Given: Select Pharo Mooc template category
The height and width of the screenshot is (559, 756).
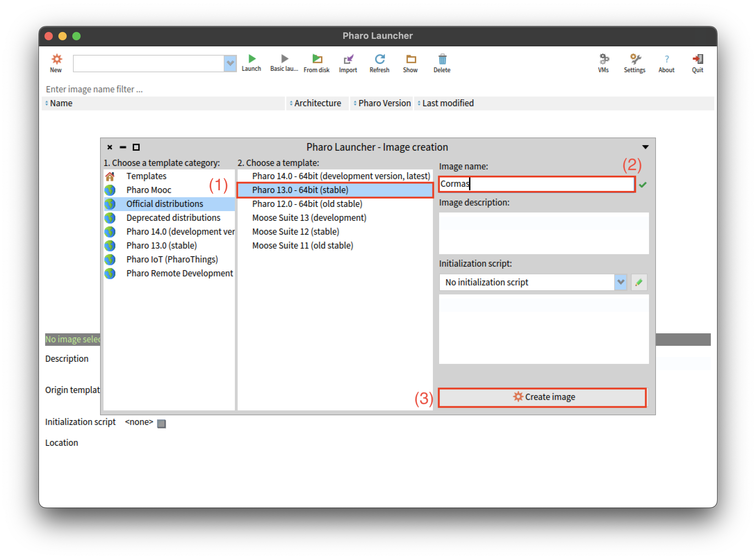Looking at the screenshot, I should coord(149,190).
